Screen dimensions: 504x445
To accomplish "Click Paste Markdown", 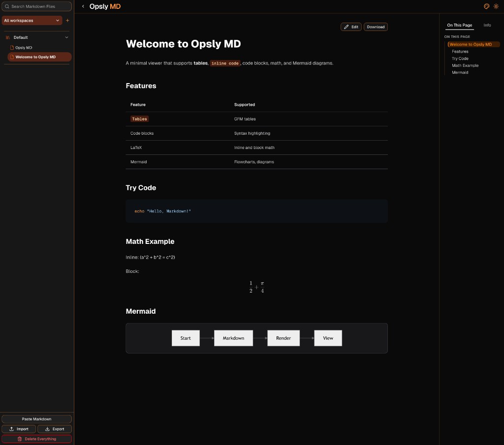I will pos(36,418).
